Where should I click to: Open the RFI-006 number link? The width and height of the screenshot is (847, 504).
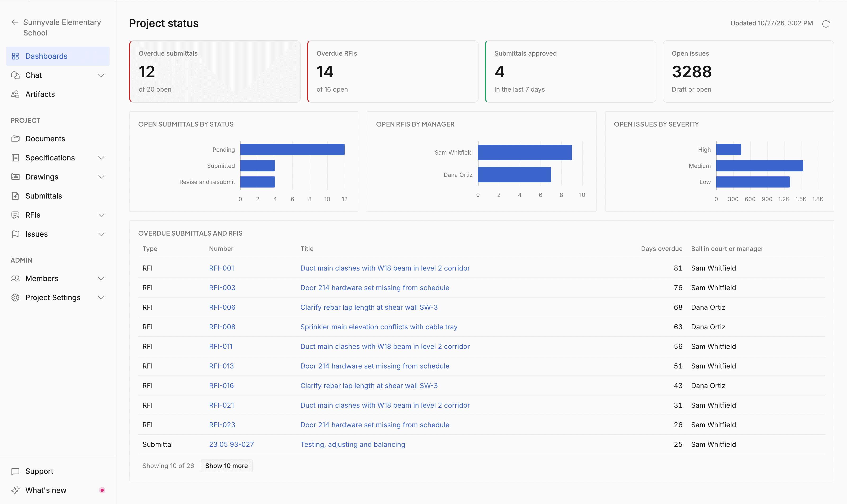[222, 307]
